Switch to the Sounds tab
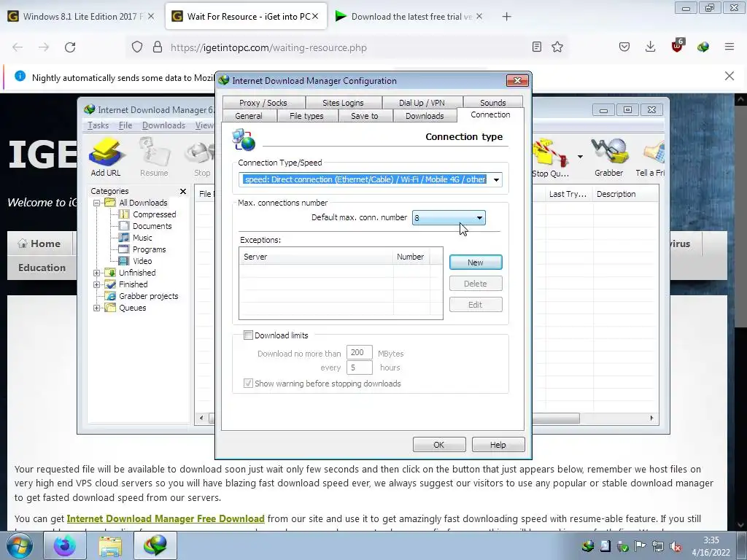747x560 pixels. (492, 102)
